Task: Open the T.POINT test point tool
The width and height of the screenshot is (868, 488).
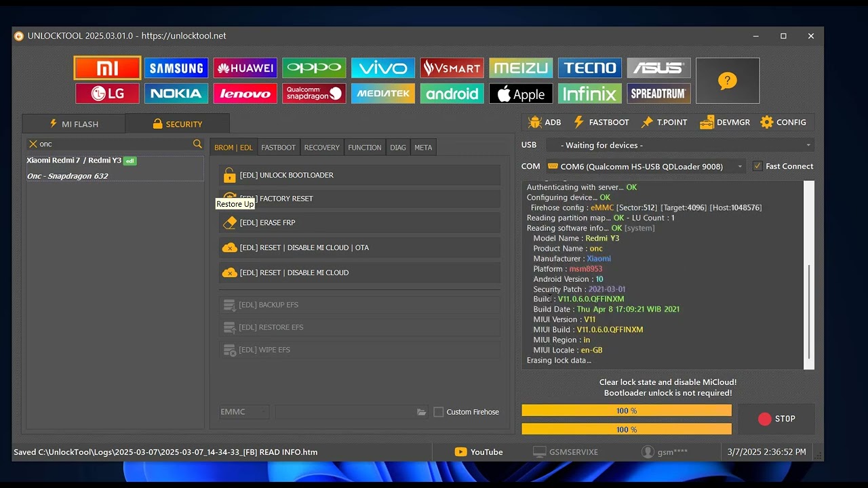Action: pyautogui.click(x=665, y=122)
